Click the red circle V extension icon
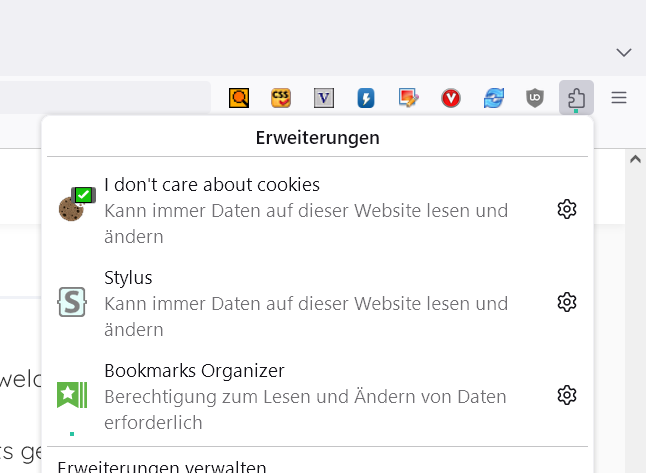Viewport: 646px width, 473px height. point(451,98)
